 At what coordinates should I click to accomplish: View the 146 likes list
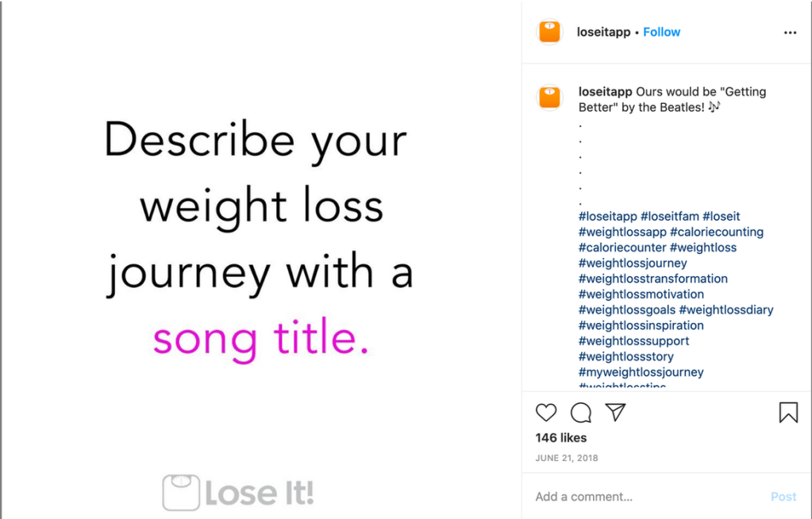click(x=561, y=438)
